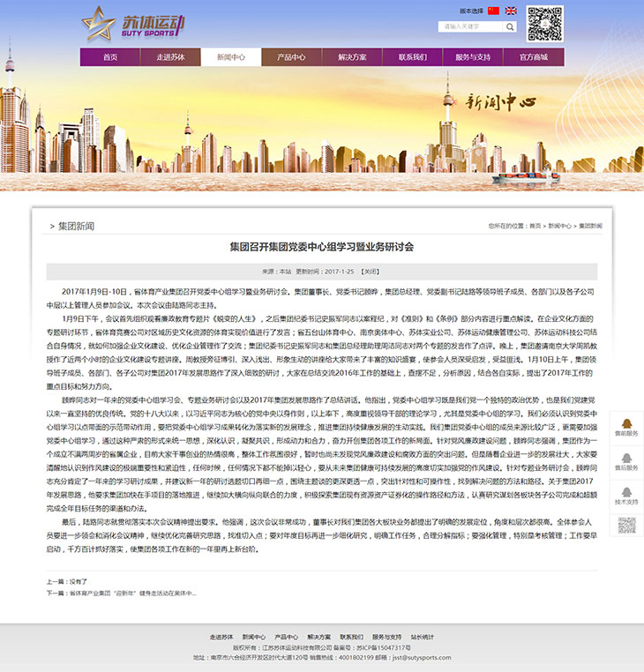
Task: Click footer link 服务与支持
Action: (x=386, y=638)
